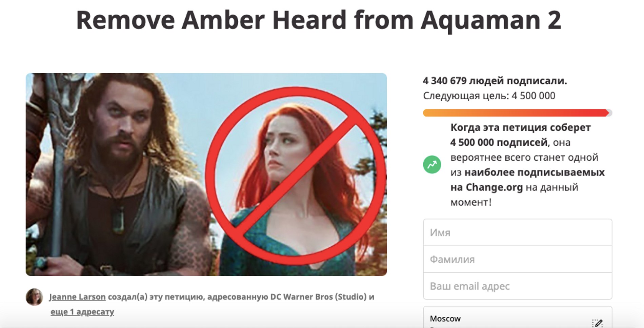The width and height of the screenshot is (644, 328).
Task: Click the word 'момент!' ending the paragraph
Action: click(471, 202)
